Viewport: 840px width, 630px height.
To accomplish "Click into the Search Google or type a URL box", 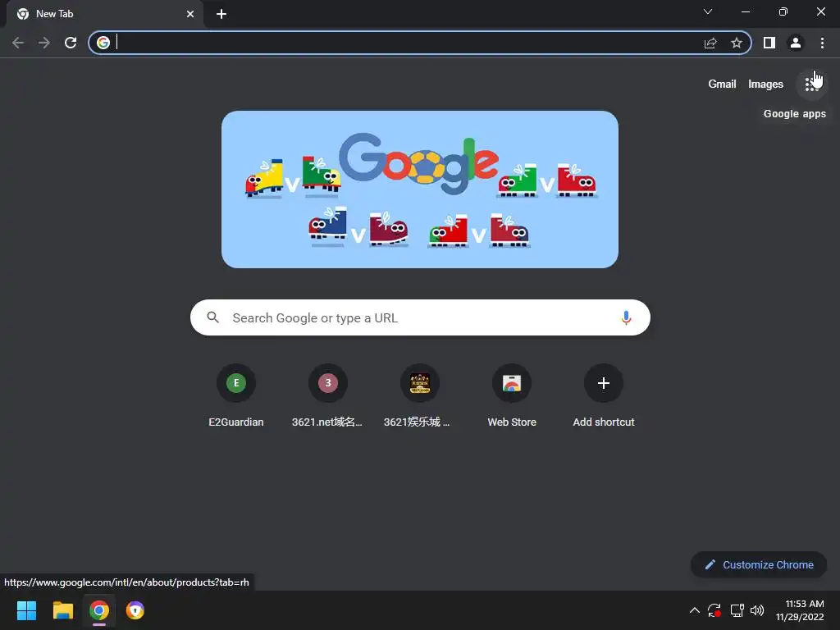I will pyautogui.click(x=420, y=317).
